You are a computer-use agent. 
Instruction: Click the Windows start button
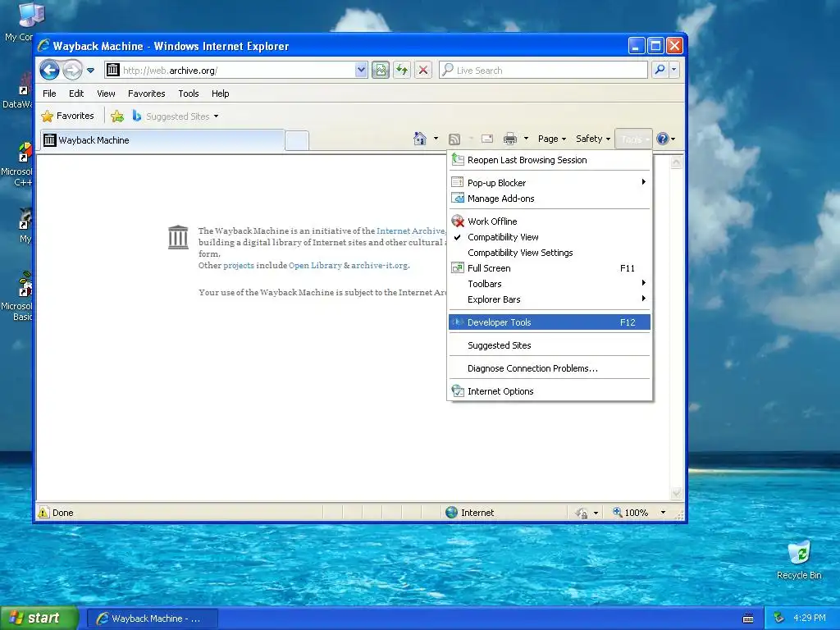pos(39,618)
